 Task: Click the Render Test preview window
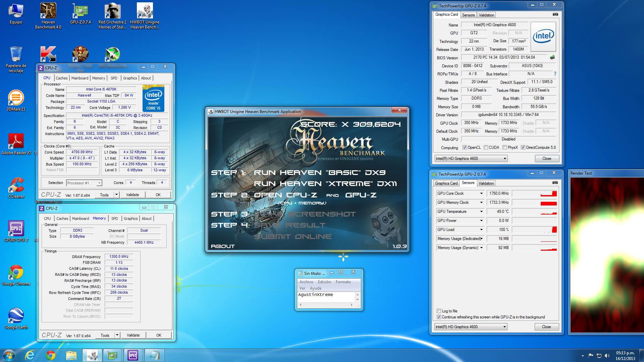(606, 255)
